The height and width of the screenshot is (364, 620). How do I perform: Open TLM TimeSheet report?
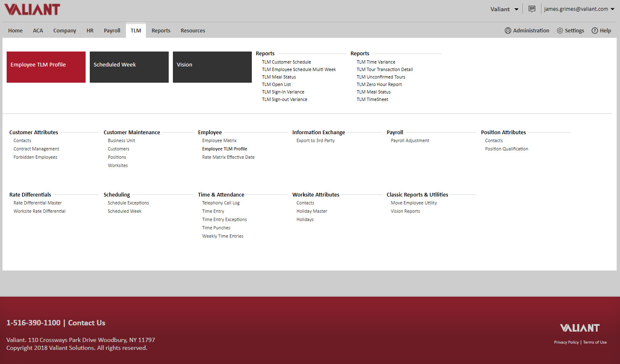[373, 99]
